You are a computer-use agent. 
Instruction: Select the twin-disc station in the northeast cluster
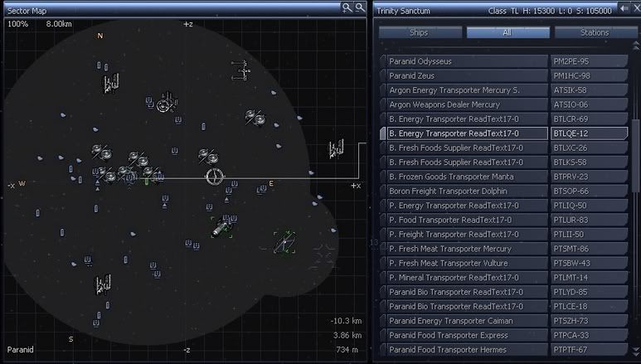pos(255,118)
